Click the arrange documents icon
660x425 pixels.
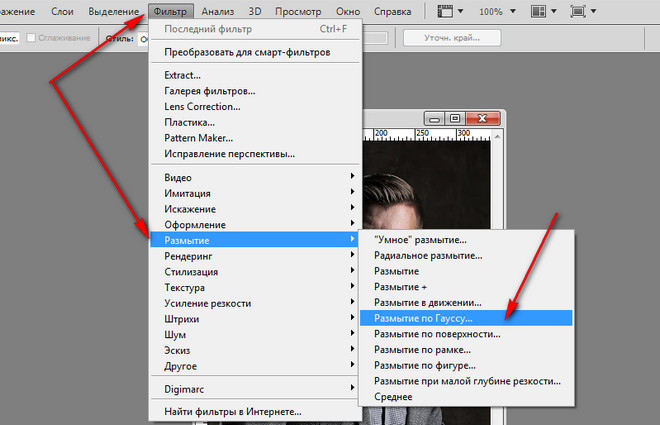coord(538,11)
